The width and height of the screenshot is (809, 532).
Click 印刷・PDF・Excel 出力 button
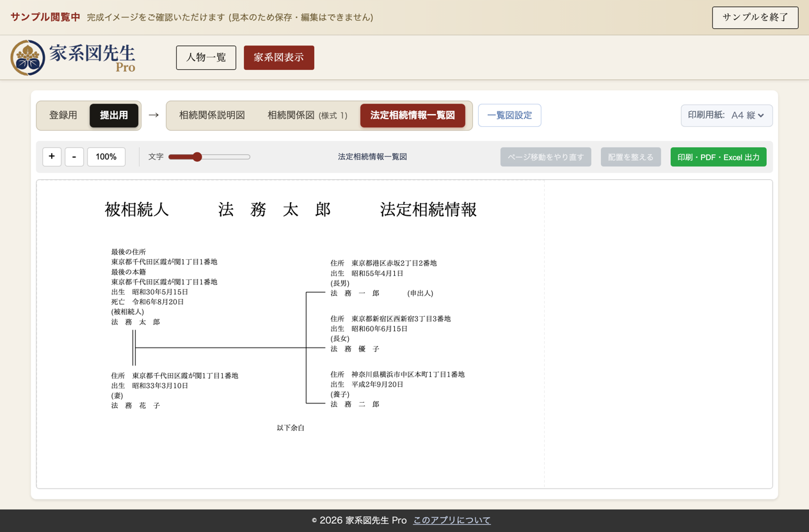tap(718, 157)
